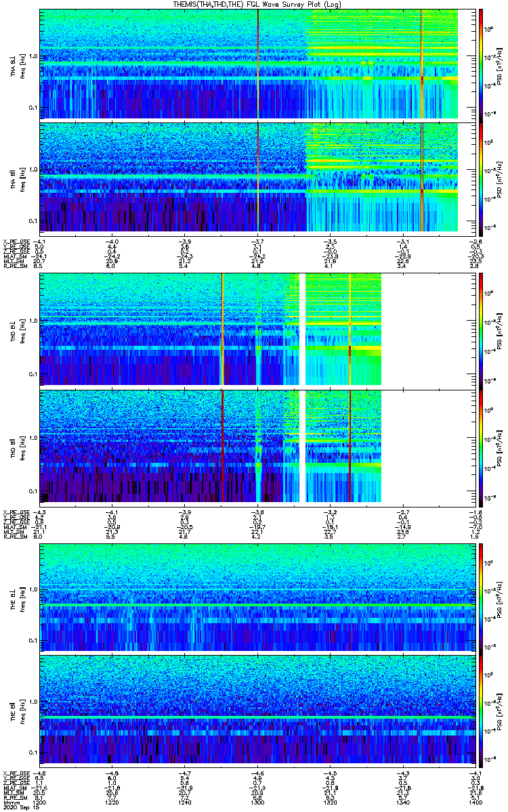The height and width of the screenshot is (812, 508).
Task: Click the 1240 time tick label
Action: tap(185, 803)
